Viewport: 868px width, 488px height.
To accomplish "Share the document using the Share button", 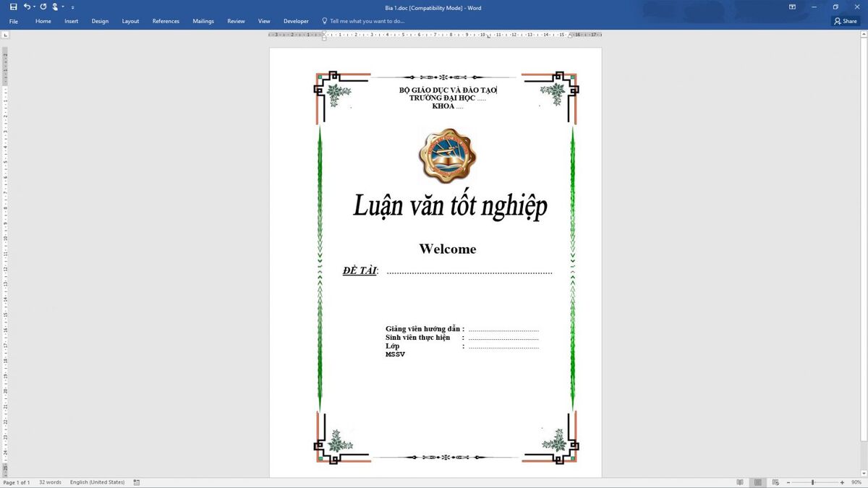I will 846,21.
